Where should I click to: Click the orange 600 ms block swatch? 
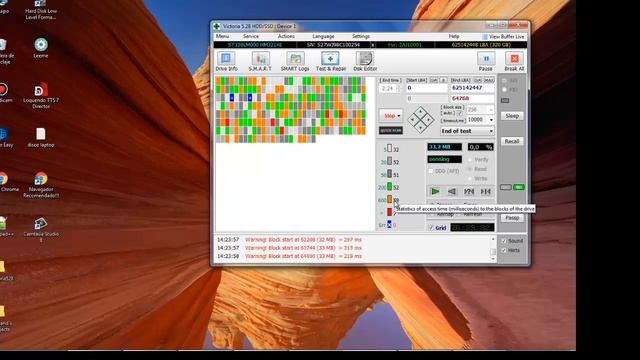[x=389, y=200]
